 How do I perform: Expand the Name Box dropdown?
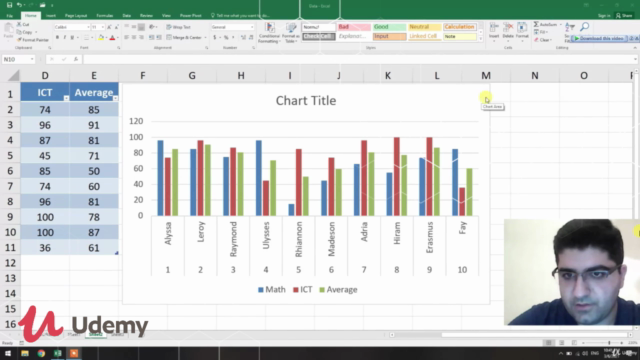[32, 60]
